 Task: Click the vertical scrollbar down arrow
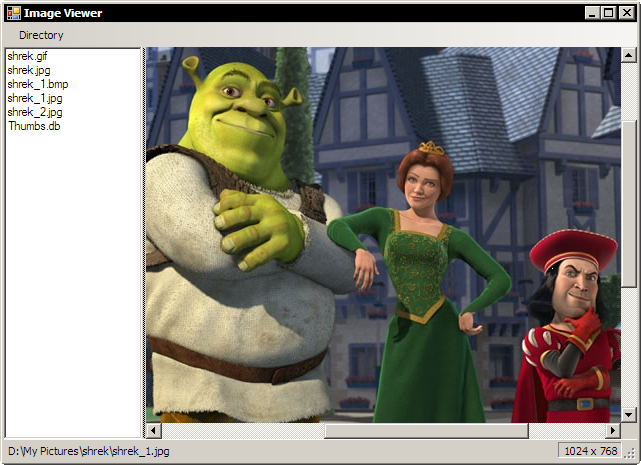[x=628, y=415]
